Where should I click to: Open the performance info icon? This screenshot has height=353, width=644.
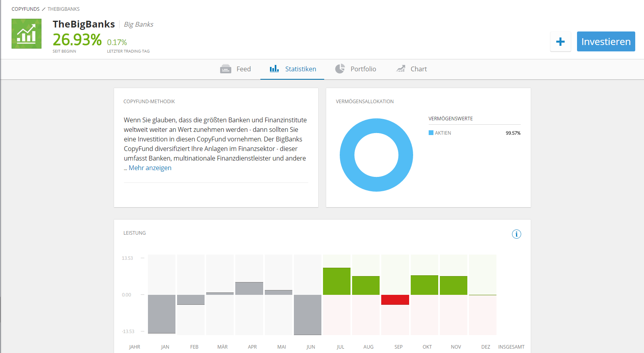(516, 234)
